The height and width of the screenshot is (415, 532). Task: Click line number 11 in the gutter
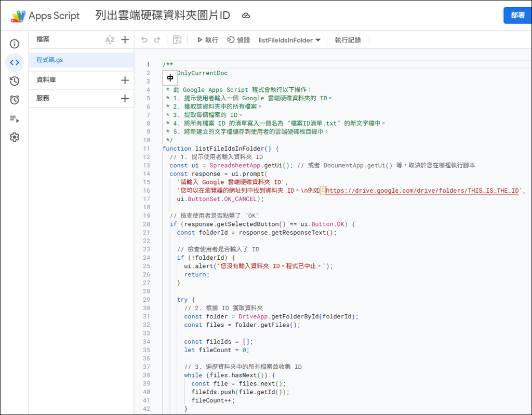pyautogui.click(x=146, y=149)
